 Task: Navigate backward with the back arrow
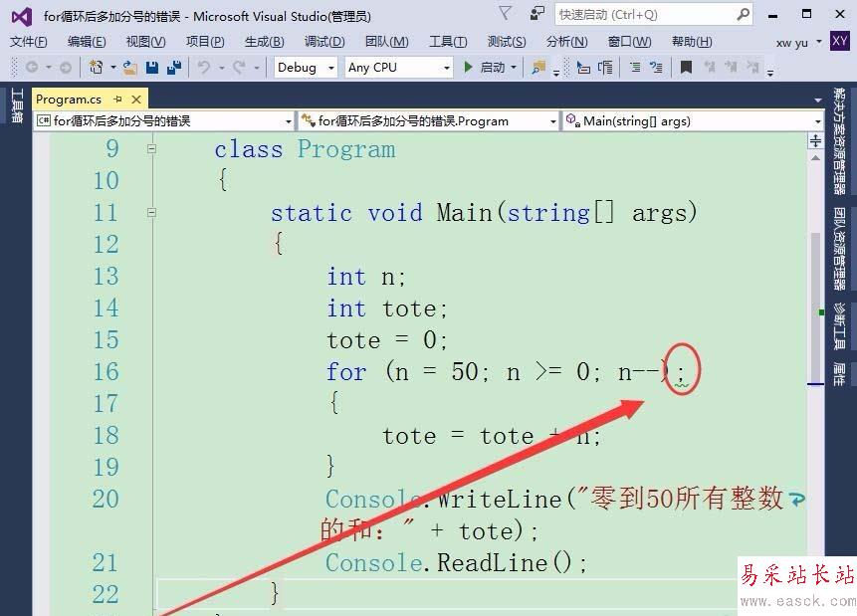pyautogui.click(x=32, y=68)
